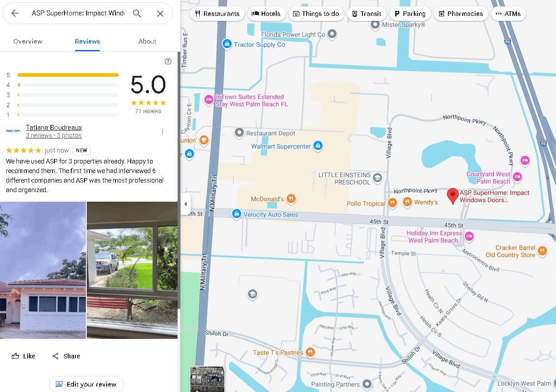The width and height of the screenshot is (556, 392).
Task: Click reviewer's '3 reviews · 3 photos' link
Action: tap(54, 135)
